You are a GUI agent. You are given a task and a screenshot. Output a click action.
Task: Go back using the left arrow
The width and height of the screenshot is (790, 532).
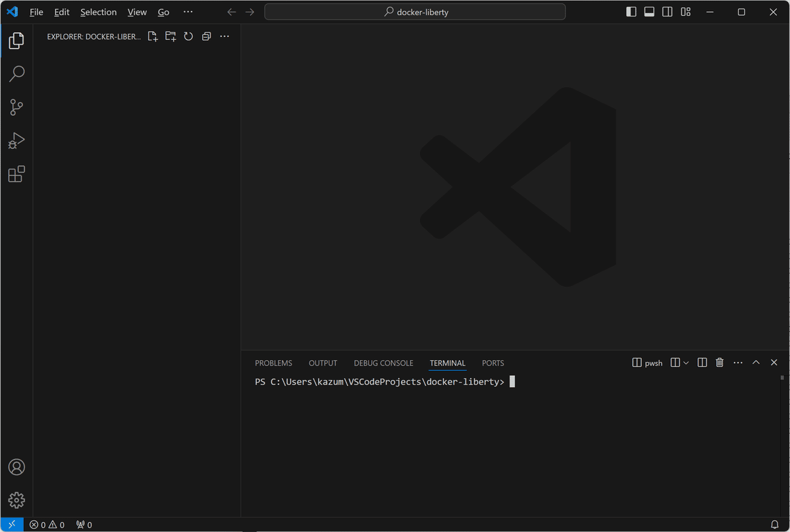click(x=232, y=12)
